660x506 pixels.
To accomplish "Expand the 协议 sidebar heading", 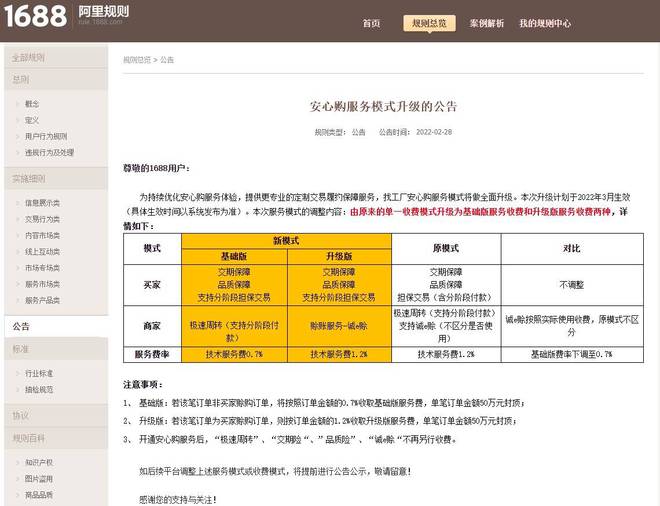I will click(56, 415).
